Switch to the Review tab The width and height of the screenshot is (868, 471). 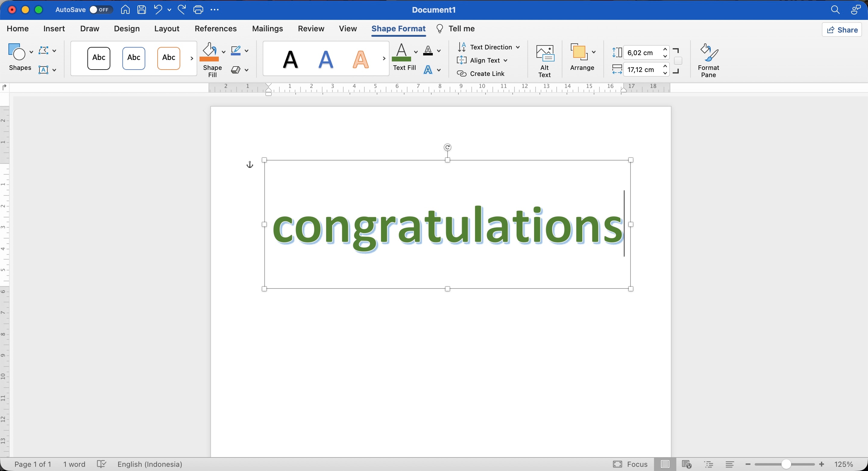[311, 29]
